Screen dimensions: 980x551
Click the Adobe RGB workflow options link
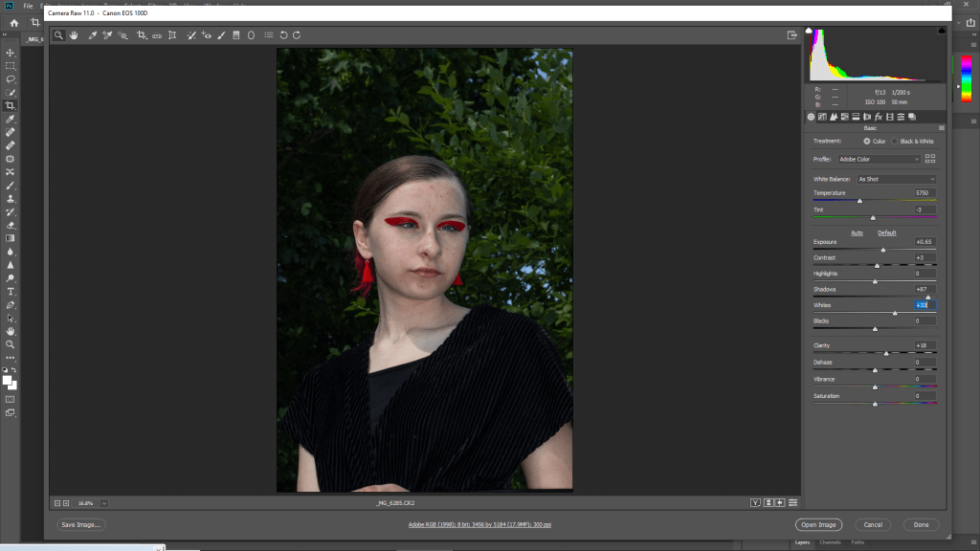[479, 524]
